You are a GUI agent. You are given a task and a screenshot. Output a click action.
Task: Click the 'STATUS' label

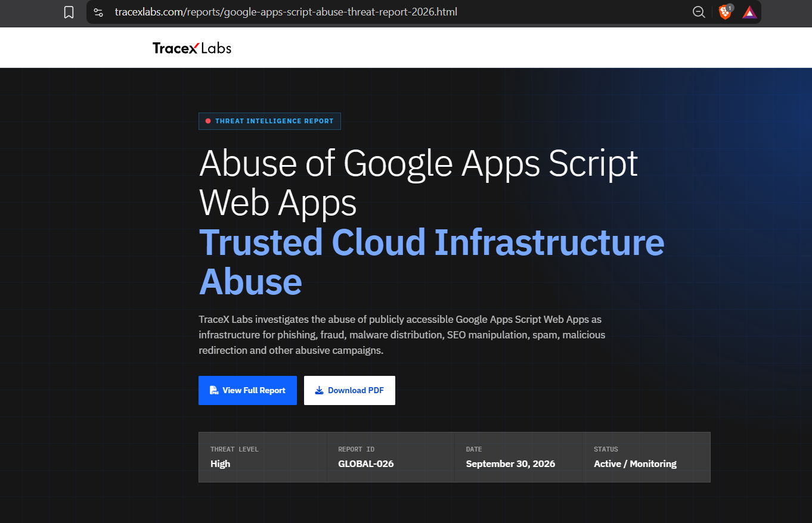606,449
